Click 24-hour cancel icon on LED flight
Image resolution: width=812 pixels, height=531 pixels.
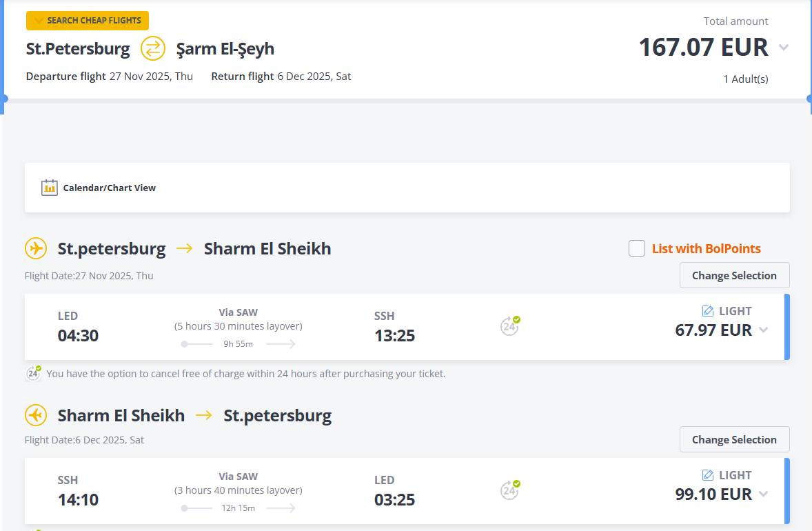pyautogui.click(x=509, y=326)
